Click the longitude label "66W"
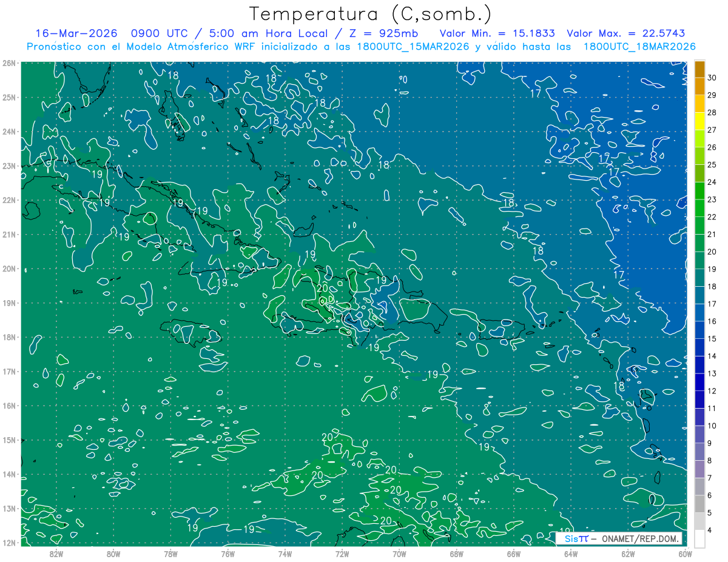The width and height of the screenshot is (728, 562). coord(514,553)
